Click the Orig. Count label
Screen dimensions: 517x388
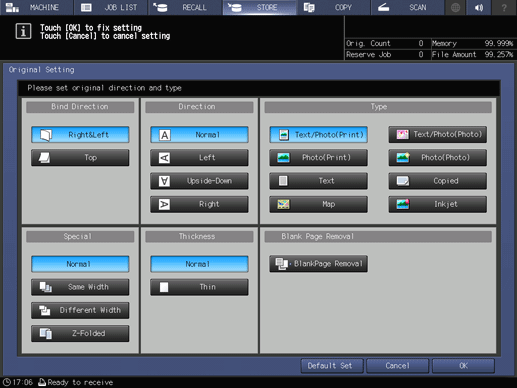(368, 43)
